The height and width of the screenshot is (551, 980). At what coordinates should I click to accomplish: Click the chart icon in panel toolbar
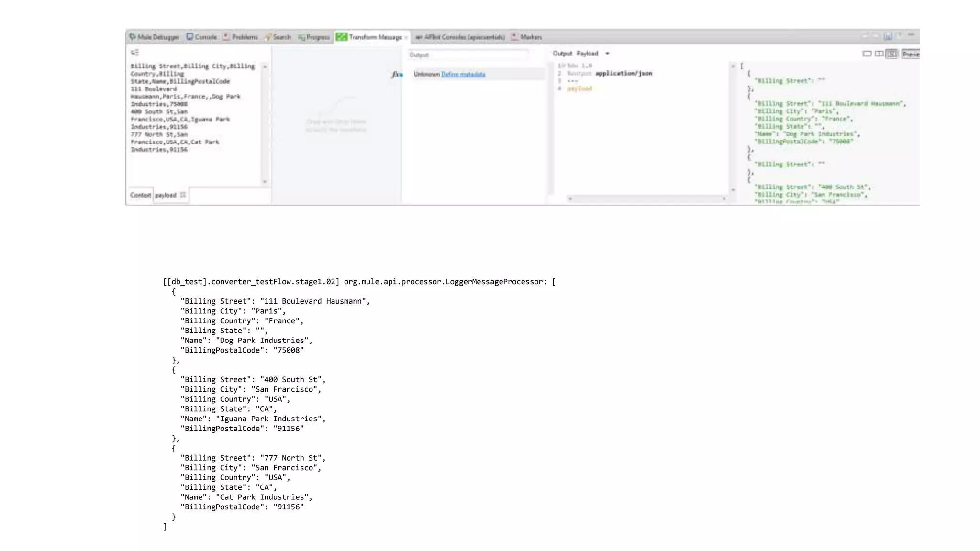[x=888, y=36]
